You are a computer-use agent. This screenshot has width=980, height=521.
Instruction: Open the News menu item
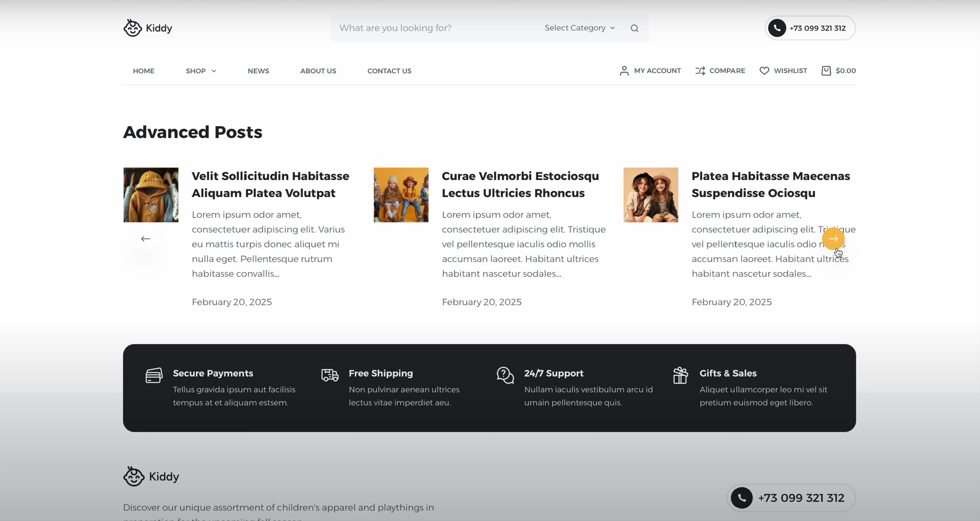[x=258, y=71]
